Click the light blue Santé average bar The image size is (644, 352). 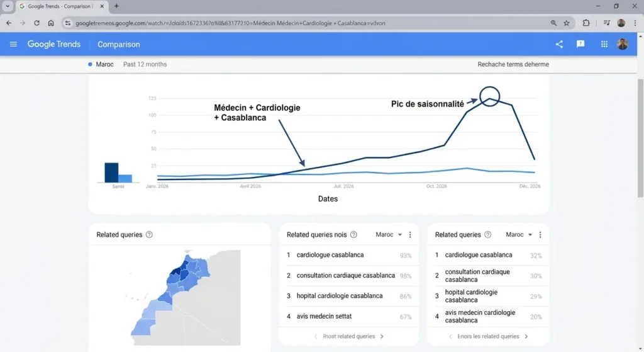pos(125,178)
